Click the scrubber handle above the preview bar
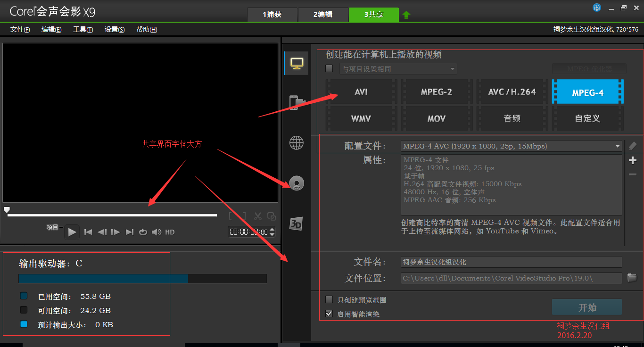The height and width of the screenshot is (347, 644). click(7, 209)
